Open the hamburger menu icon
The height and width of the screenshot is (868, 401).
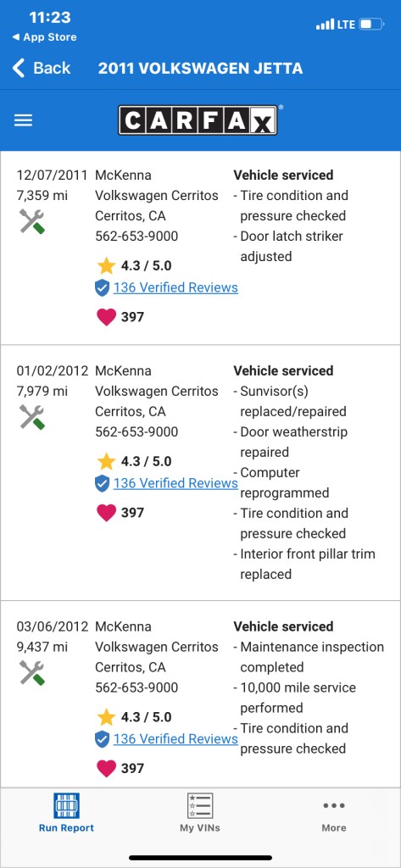click(23, 120)
